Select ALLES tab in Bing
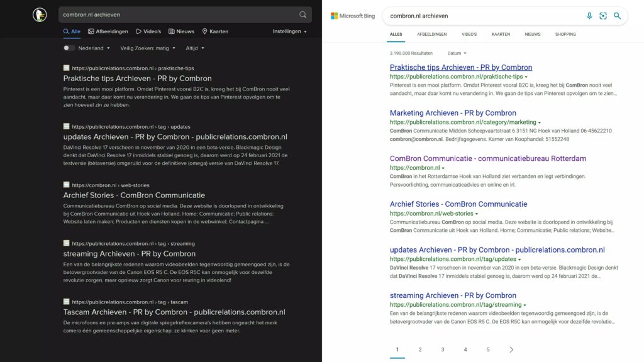The image size is (644, 362). 396,35
